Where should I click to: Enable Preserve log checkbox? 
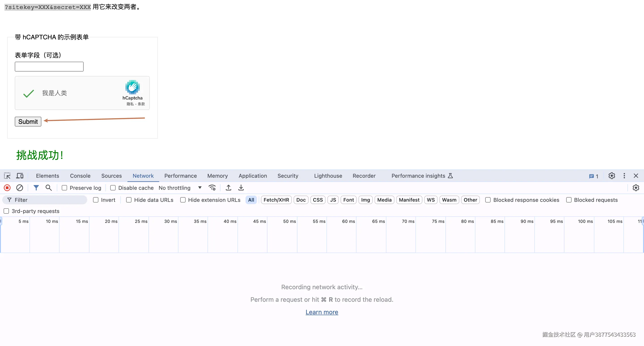tap(64, 188)
